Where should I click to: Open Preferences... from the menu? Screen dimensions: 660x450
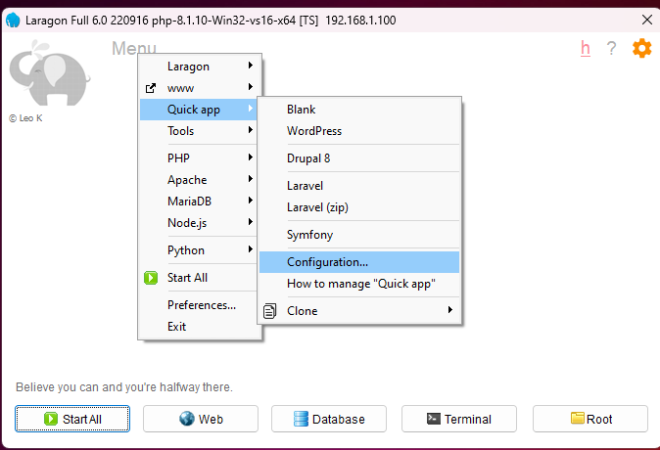198,305
